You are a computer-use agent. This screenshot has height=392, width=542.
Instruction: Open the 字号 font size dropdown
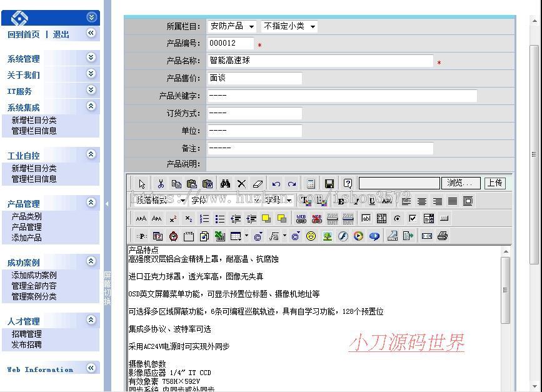pyautogui.click(x=278, y=201)
